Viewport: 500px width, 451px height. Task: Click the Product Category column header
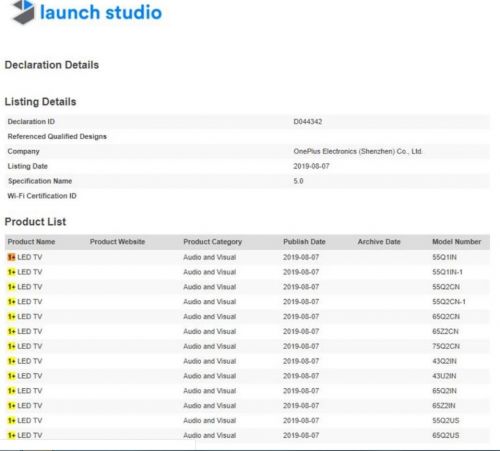(212, 242)
